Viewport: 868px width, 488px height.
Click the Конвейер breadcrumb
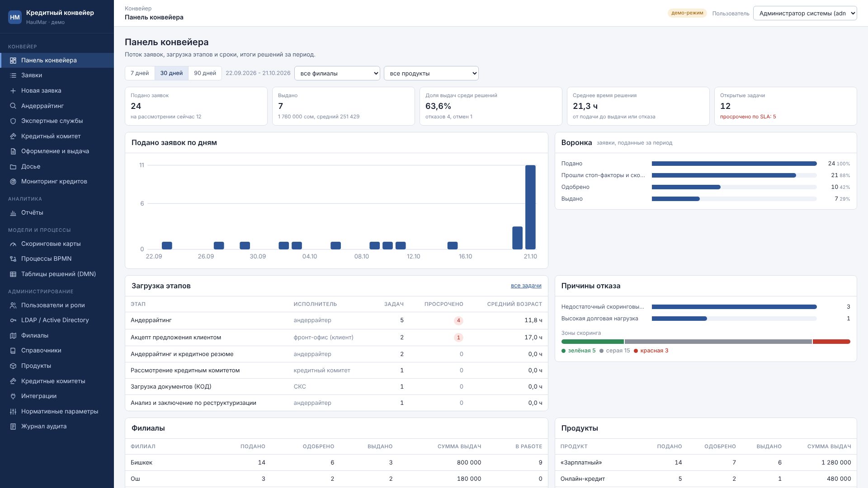(138, 9)
